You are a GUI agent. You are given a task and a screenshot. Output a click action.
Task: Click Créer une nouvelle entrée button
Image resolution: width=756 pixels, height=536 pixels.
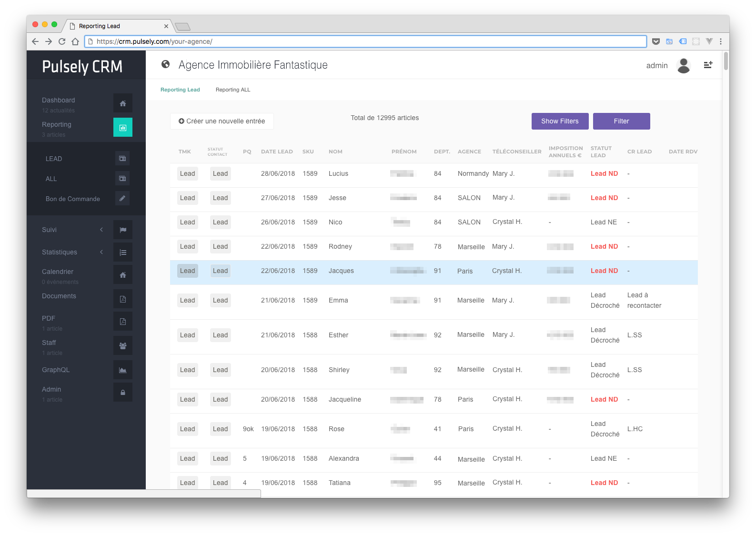click(x=222, y=121)
